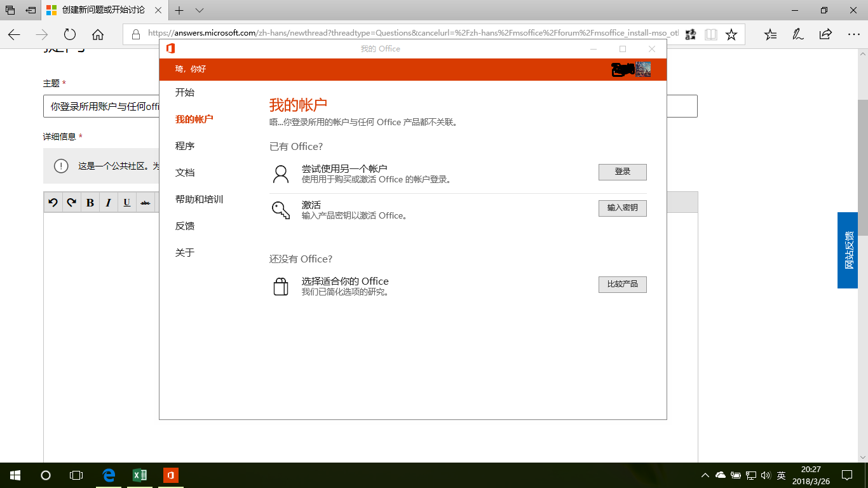
Task: Click the 输入密钥 button
Action: (623, 208)
